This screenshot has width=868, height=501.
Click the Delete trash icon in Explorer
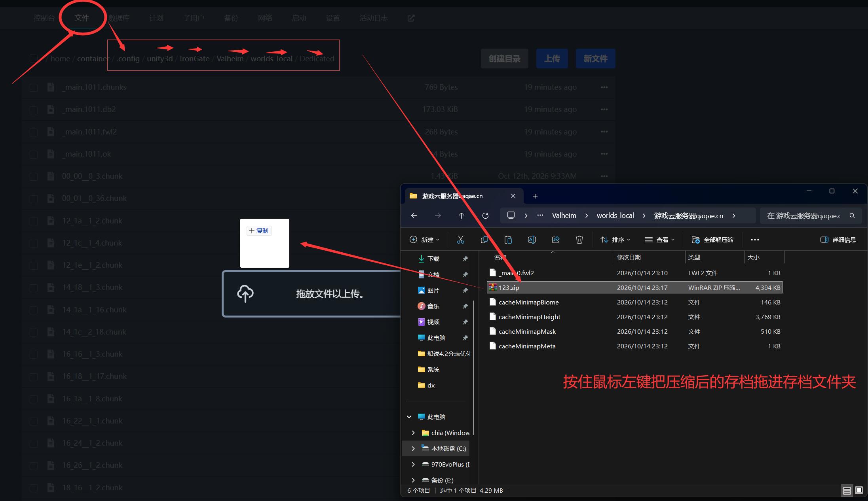(579, 240)
